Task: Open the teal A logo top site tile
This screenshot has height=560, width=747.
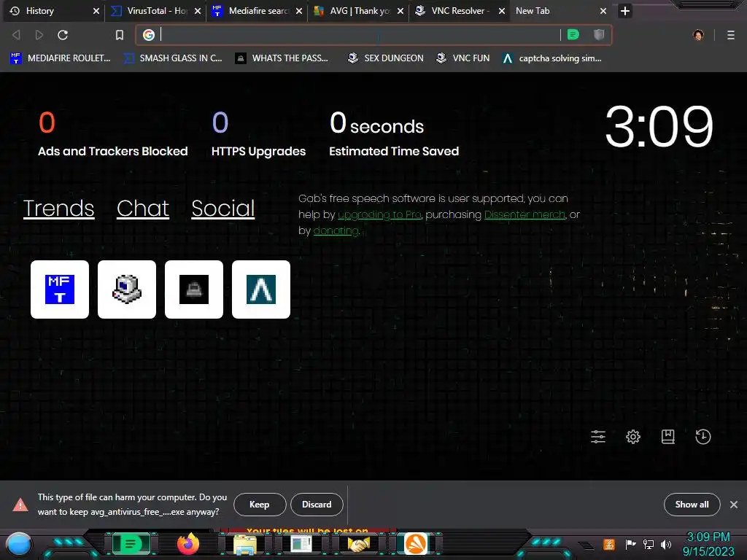Action: [261, 289]
